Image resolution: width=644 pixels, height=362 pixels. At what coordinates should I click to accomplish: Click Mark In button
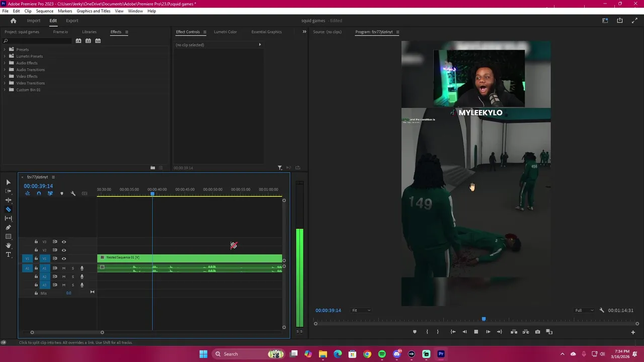tap(427, 332)
